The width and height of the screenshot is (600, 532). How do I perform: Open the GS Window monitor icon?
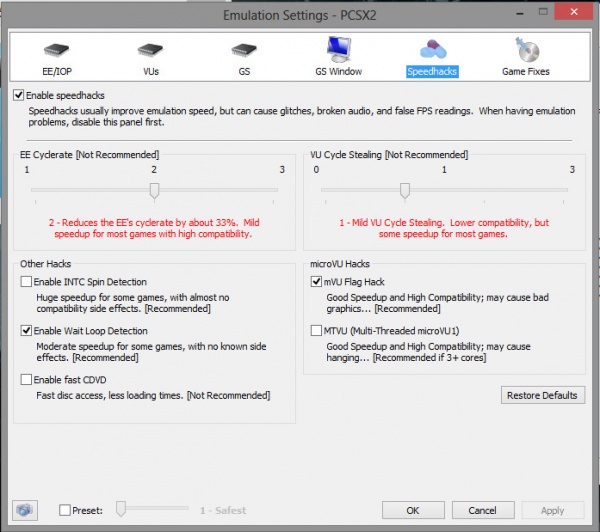coord(339,49)
